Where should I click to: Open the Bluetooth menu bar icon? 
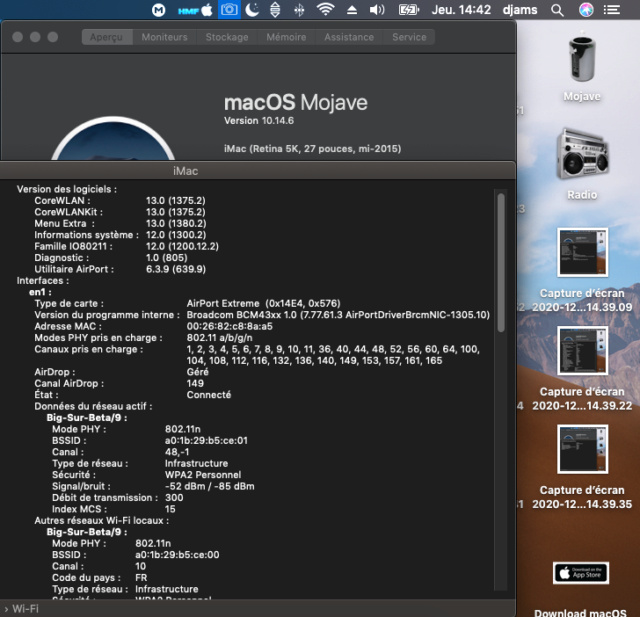click(x=299, y=10)
